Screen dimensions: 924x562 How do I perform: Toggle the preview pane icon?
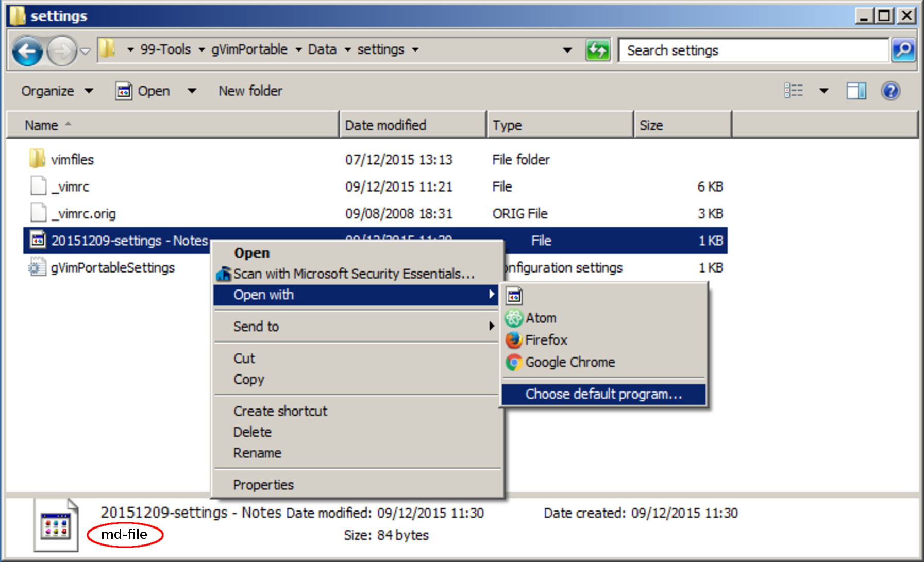[856, 91]
